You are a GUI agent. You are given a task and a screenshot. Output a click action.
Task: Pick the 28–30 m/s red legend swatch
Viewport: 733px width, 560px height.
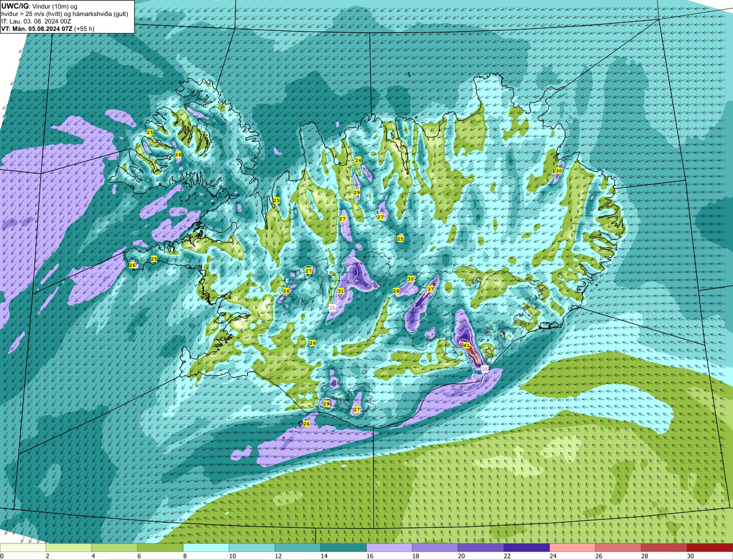pos(664,547)
